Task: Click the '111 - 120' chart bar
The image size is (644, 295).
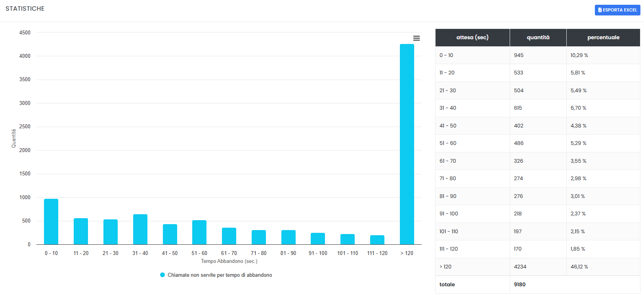Action: coord(377,240)
